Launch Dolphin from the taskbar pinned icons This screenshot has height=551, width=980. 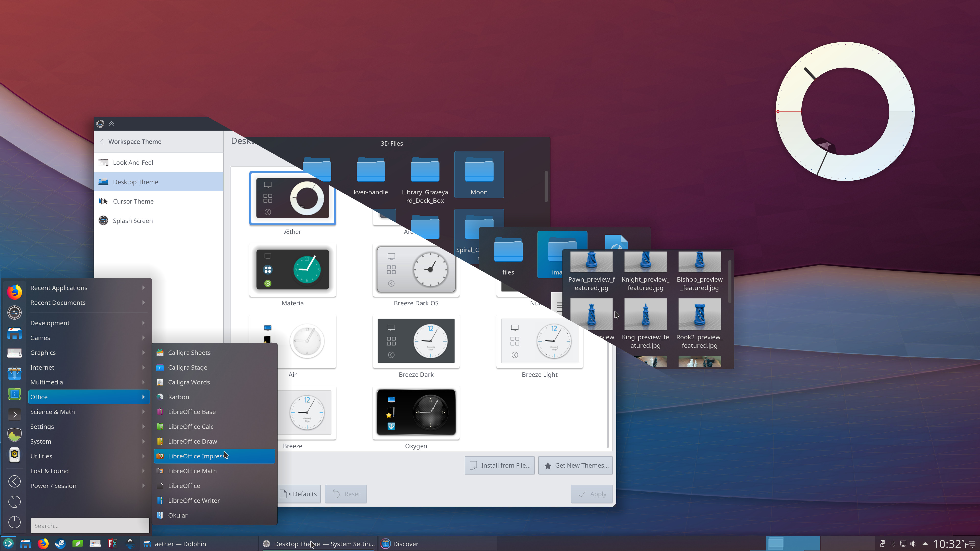[26, 544]
